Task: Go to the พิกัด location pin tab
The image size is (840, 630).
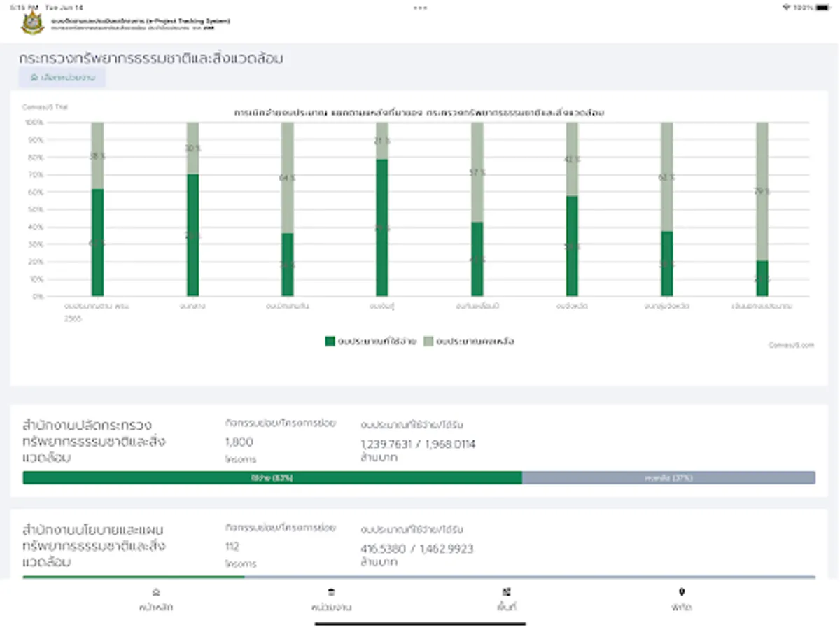Action: tap(682, 600)
